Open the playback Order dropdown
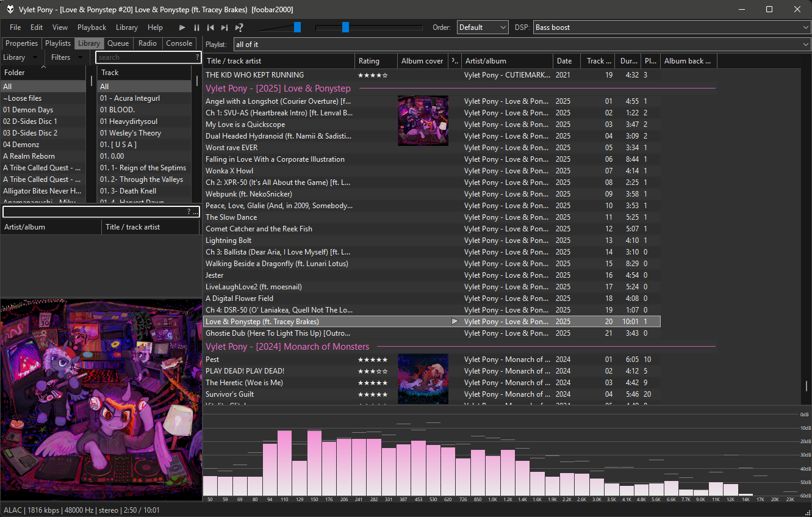The height and width of the screenshot is (517, 812). 482,27
